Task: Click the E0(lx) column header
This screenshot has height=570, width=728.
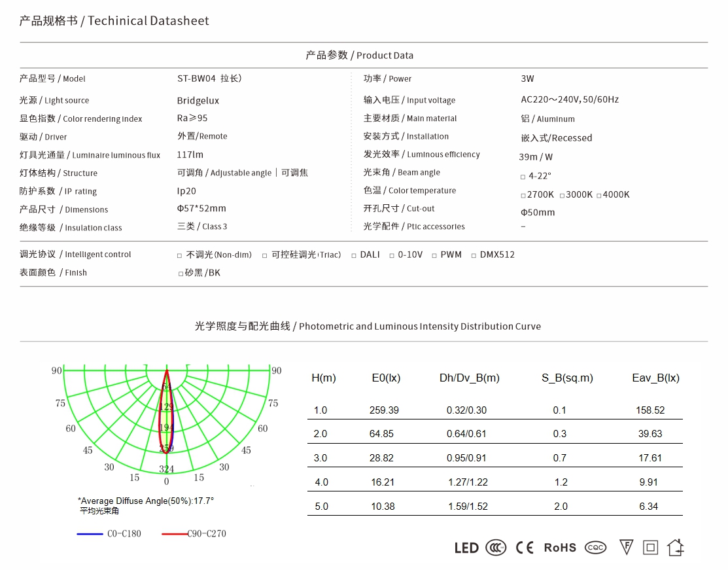Action: click(x=386, y=378)
